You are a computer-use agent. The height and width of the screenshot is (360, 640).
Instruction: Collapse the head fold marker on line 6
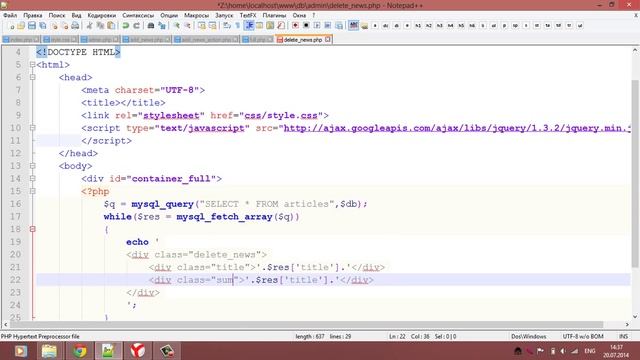tap(33, 77)
